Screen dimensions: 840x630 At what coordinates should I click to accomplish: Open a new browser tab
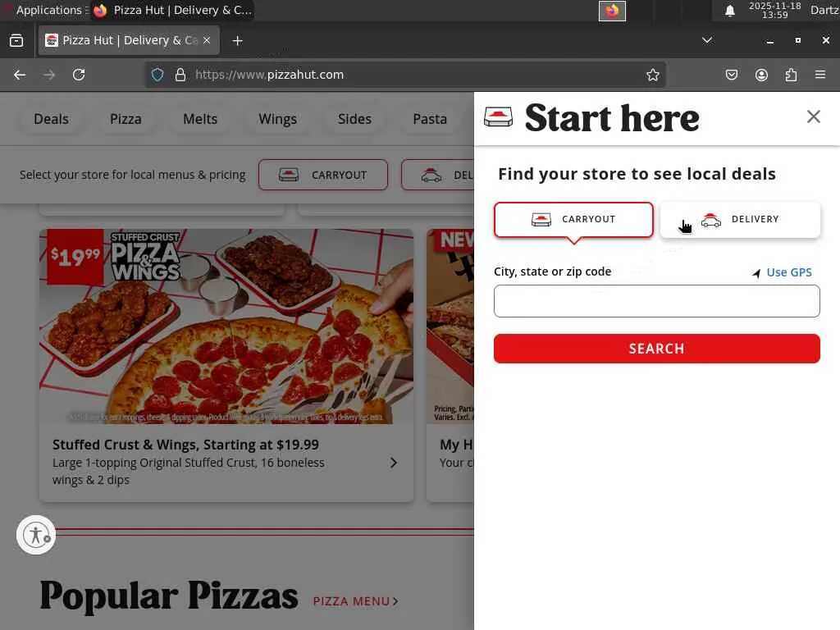(x=238, y=41)
